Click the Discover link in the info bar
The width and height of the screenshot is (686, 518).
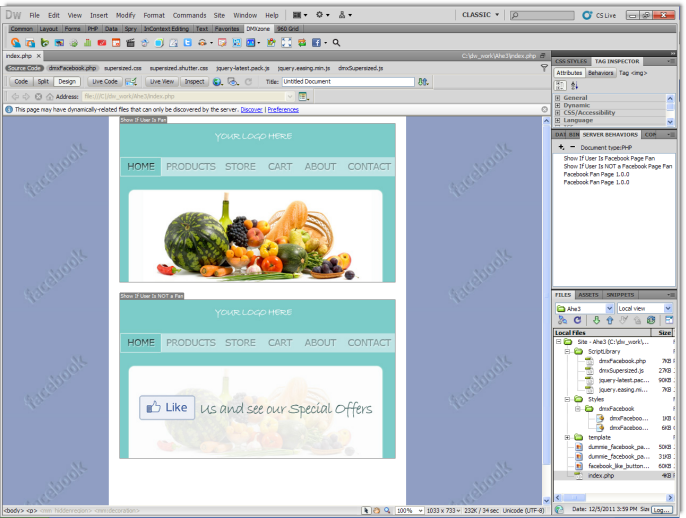(252, 110)
